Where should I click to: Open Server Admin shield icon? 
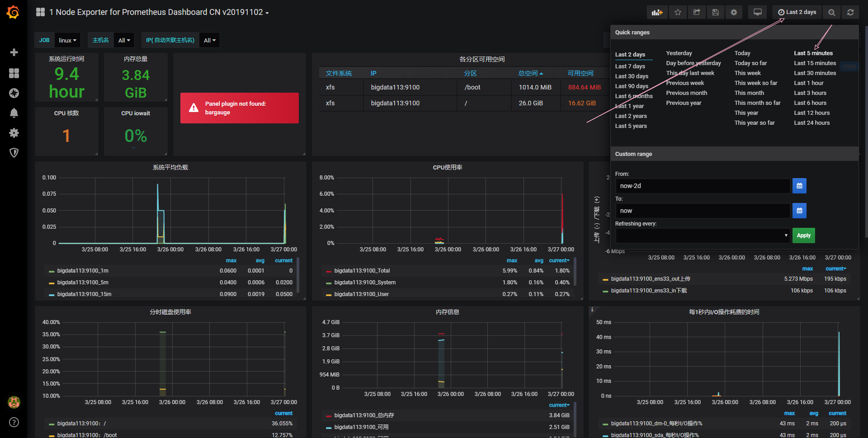14,153
